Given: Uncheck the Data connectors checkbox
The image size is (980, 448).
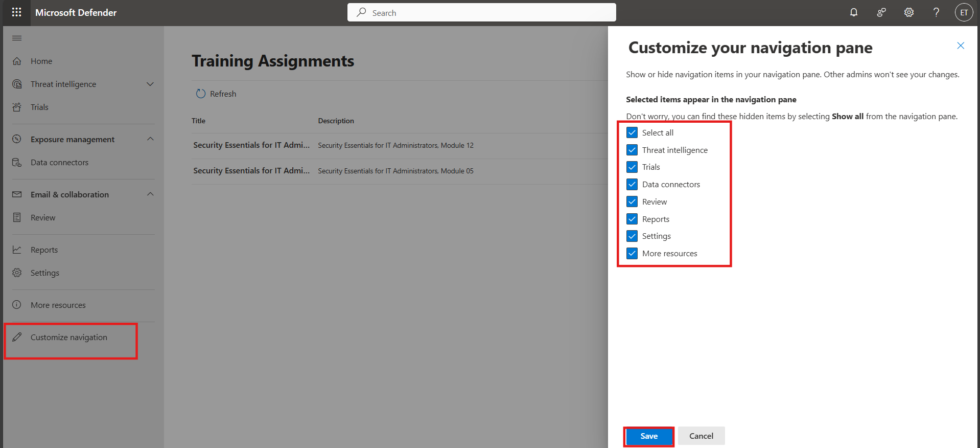Looking at the screenshot, I should pyautogui.click(x=632, y=184).
